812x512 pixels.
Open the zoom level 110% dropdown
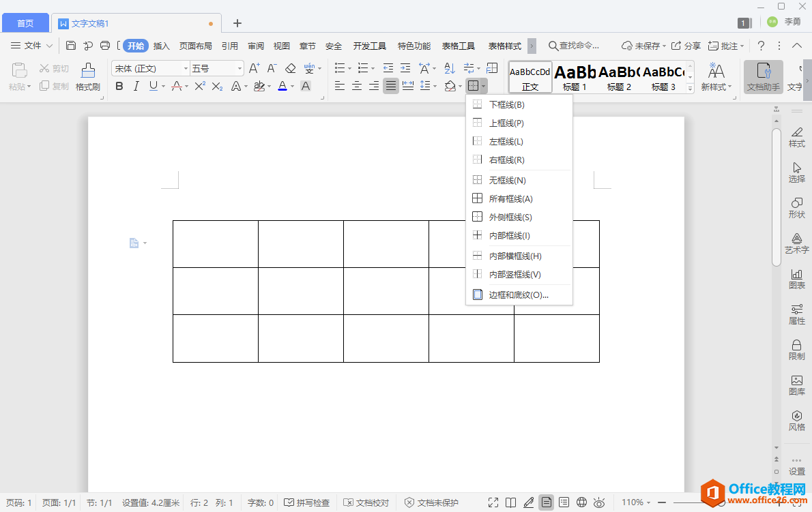pyautogui.click(x=636, y=502)
